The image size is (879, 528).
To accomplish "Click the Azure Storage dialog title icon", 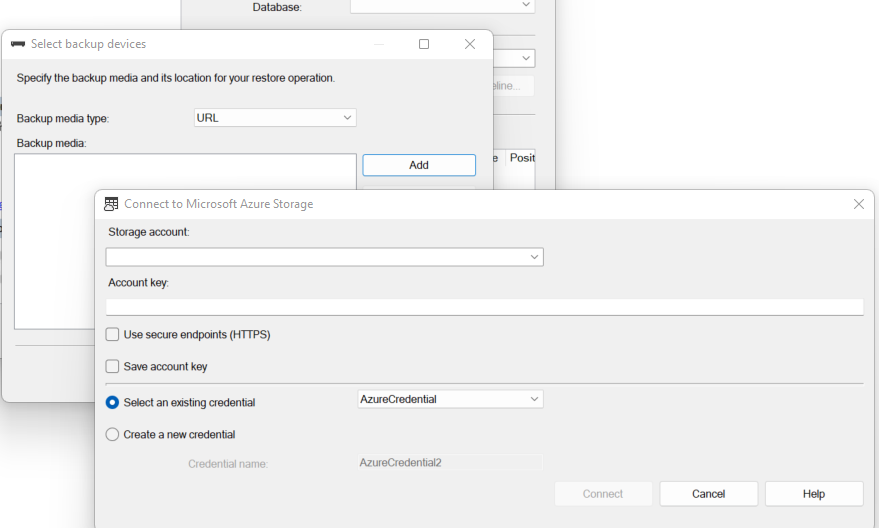I will (111, 204).
